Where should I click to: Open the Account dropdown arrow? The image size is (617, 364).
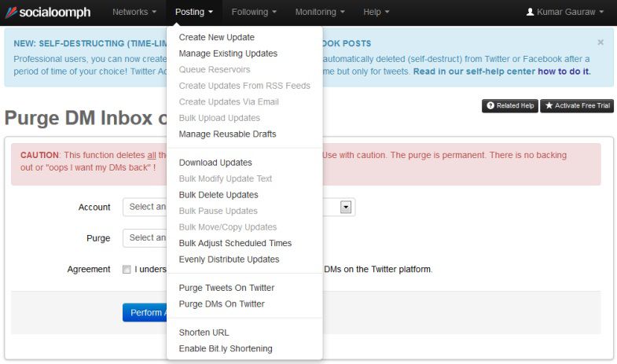pyautogui.click(x=346, y=207)
